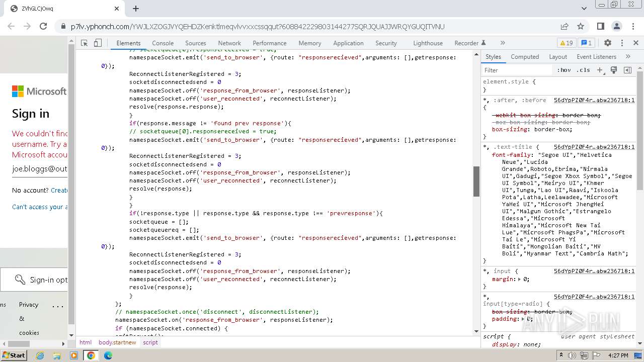Screen dimensions: 644x362
Task: Show more DevTools tabs chevron
Action: click(x=502, y=43)
